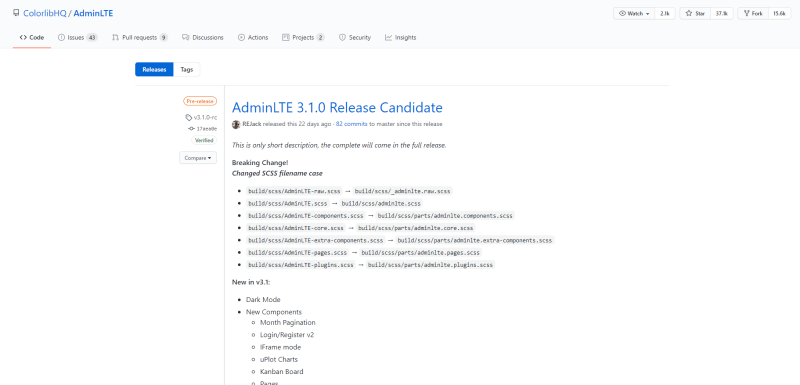Click the Issues counter badge 43
800x385 pixels.
[x=92, y=38]
